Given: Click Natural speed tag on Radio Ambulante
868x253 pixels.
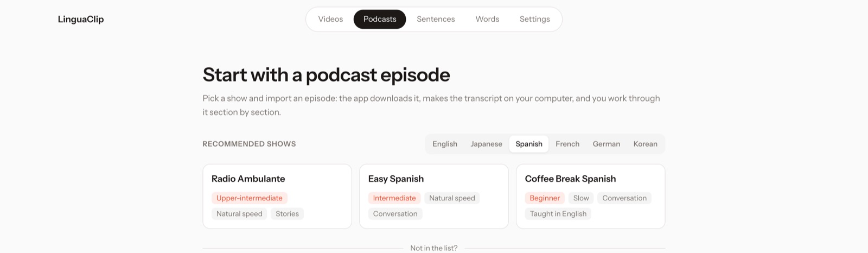Looking at the screenshot, I should click(x=239, y=214).
